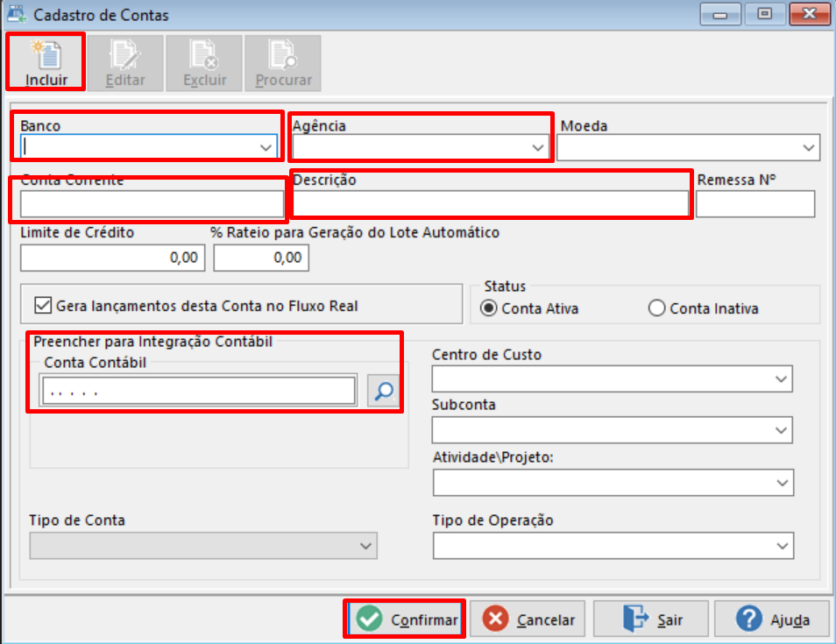Focus the Conta Corrente input field
Image resolution: width=836 pixels, height=644 pixels.
point(152,203)
